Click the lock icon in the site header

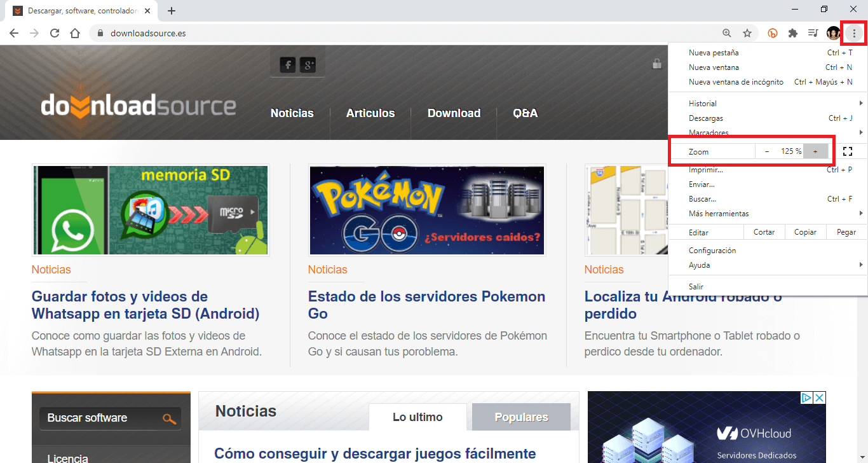pos(657,64)
